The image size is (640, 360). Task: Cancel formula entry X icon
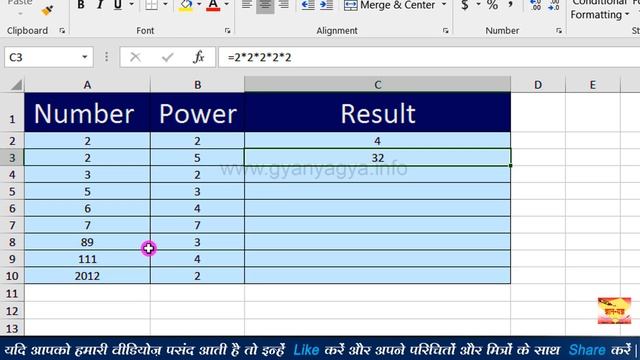[135, 57]
